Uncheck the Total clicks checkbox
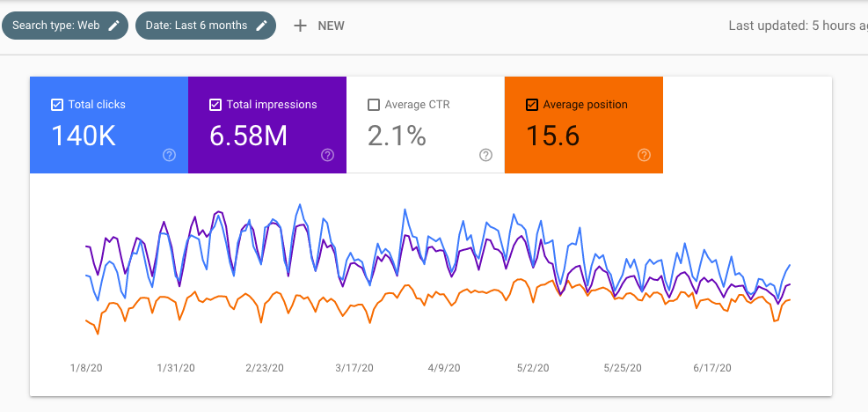The width and height of the screenshot is (868, 412). (x=57, y=105)
